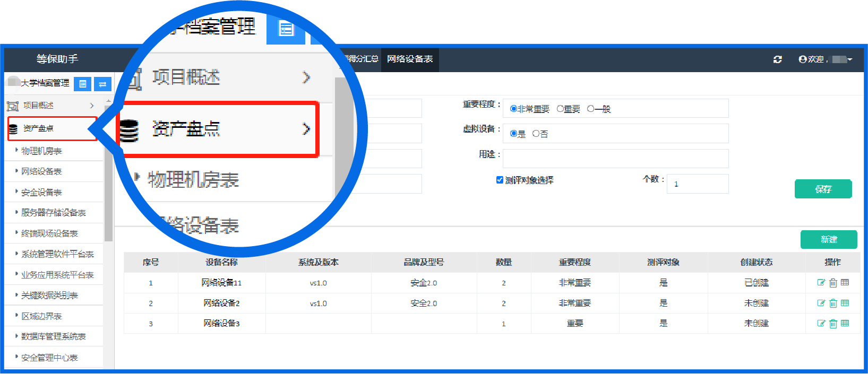This screenshot has width=868, height=374.
Task: Click the sidebar scrollbar up arrow
Action: click(x=109, y=101)
